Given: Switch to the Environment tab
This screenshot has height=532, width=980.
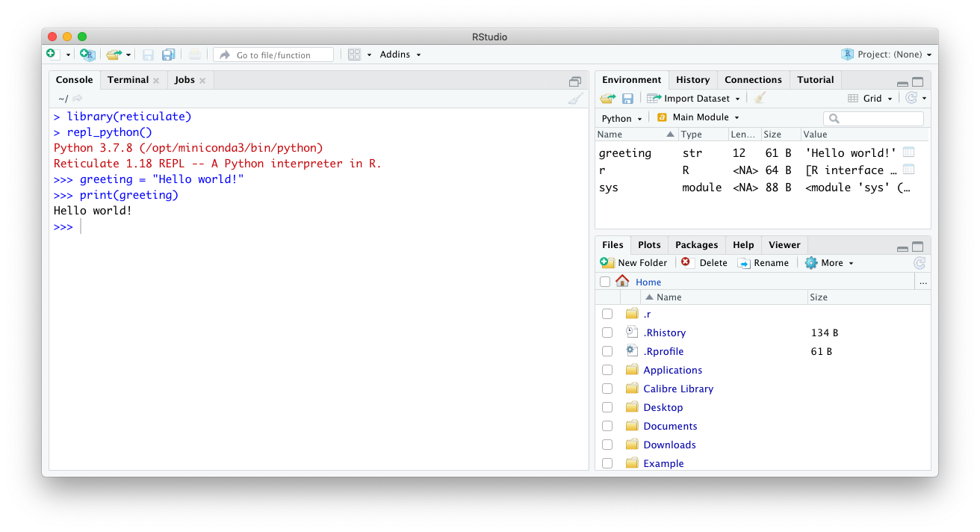Looking at the screenshot, I should tap(632, 80).
